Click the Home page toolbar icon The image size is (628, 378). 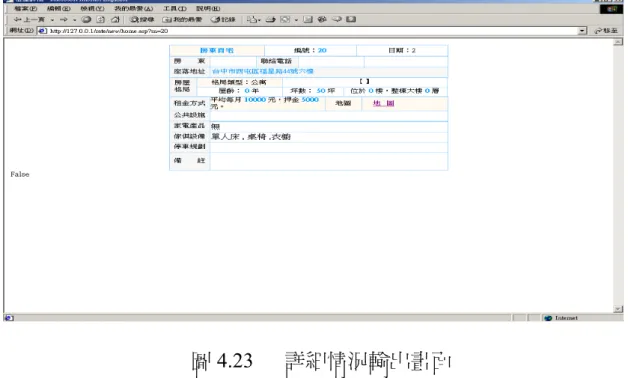pyautogui.click(x=115, y=19)
